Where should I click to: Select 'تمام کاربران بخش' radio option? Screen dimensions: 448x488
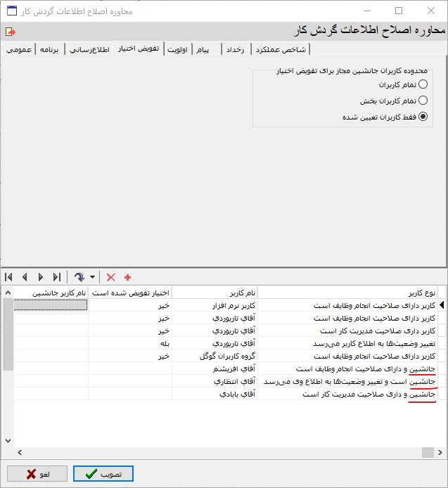(x=423, y=101)
